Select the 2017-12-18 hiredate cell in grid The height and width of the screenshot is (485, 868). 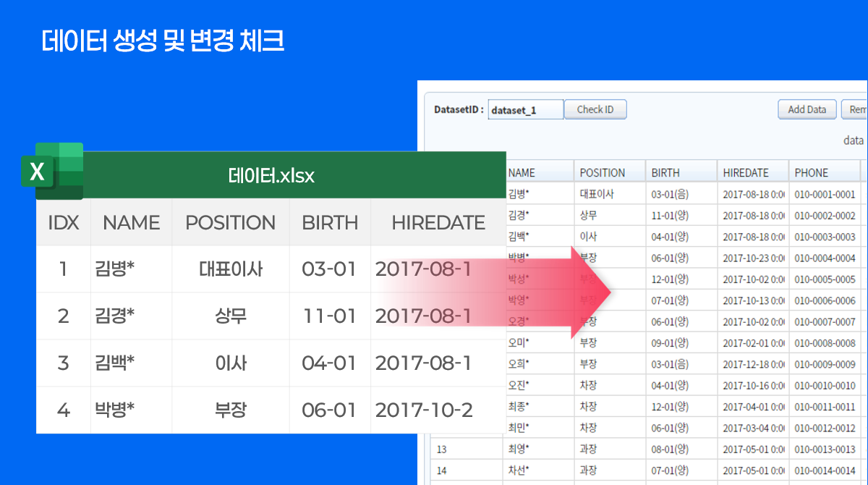click(x=753, y=364)
